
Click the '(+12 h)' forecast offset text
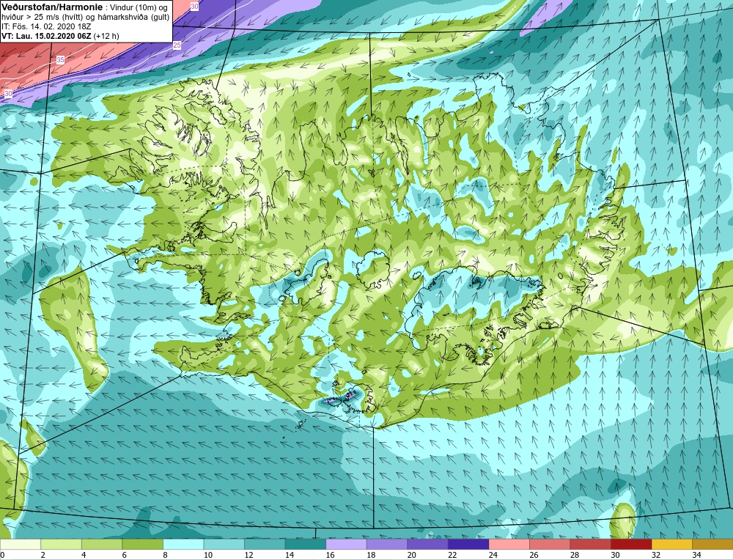(106, 36)
